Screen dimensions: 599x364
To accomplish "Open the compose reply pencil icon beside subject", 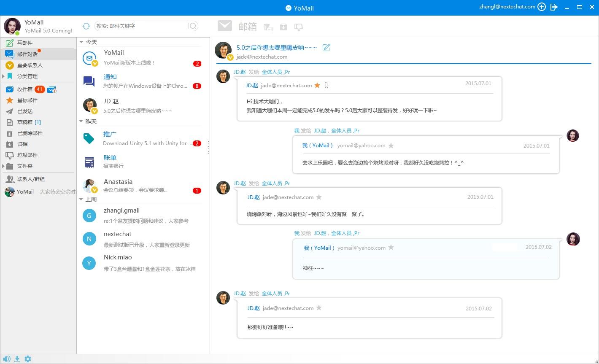I will click(326, 48).
